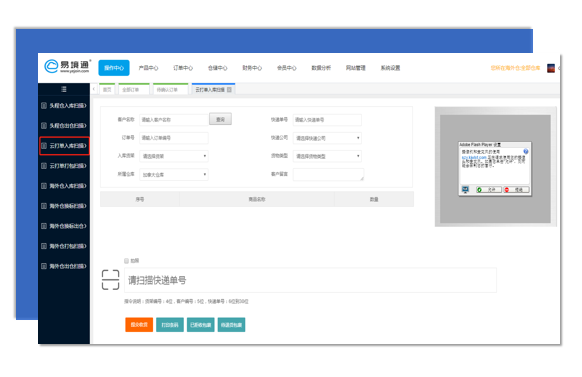The height and width of the screenshot is (377, 582).
Task: Click the third teal button in the bottom row
Action: [x=201, y=325]
